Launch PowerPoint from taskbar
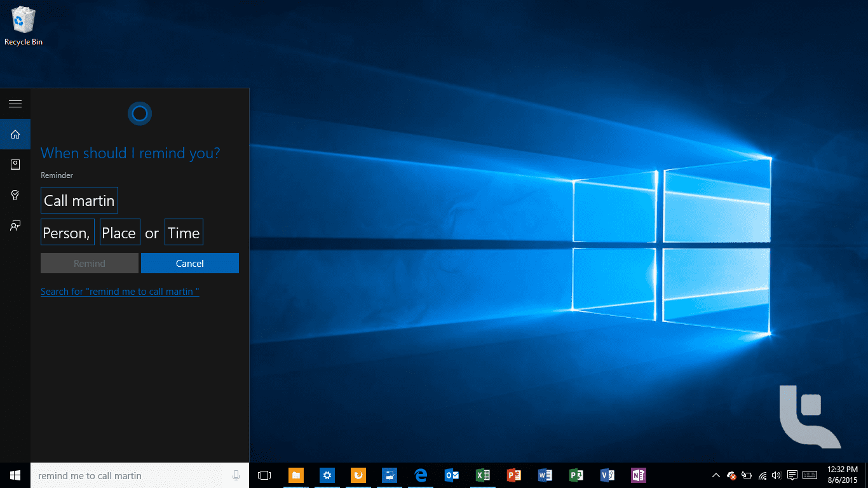This screenshot has width=868, height=488. [x=514, y=475]
